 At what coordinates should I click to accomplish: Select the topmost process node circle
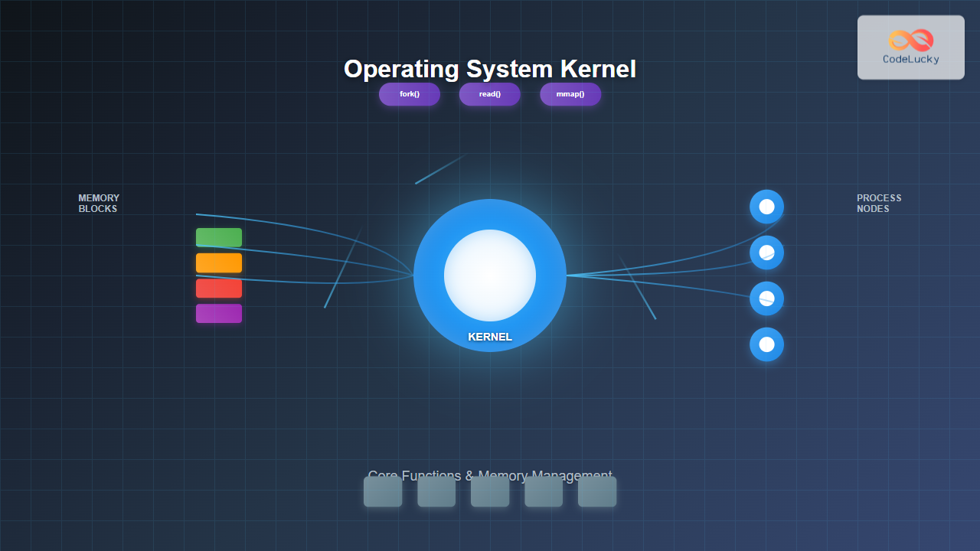766,207
